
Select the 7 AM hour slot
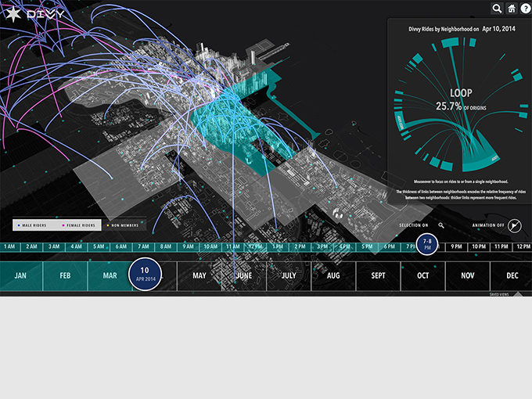[x=143, y=246]
